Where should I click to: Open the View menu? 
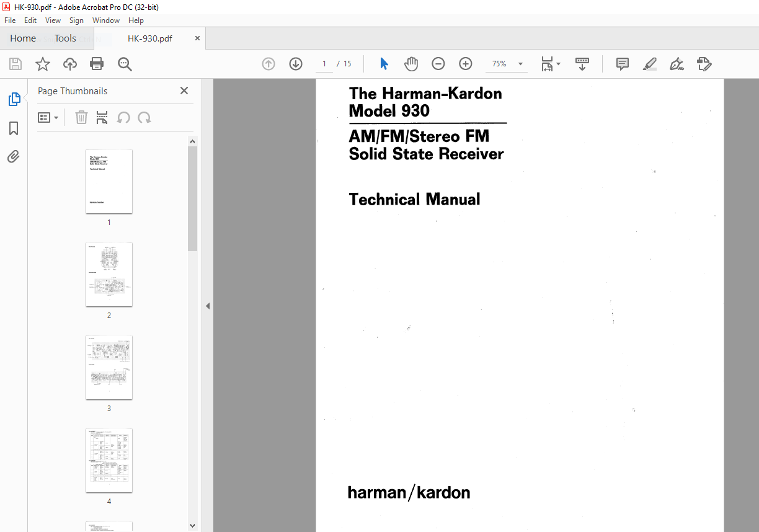point(53,20)
